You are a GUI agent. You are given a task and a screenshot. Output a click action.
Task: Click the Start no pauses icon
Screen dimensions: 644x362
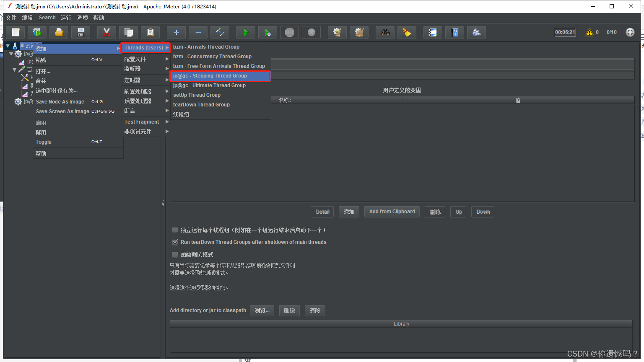point(268,32)
